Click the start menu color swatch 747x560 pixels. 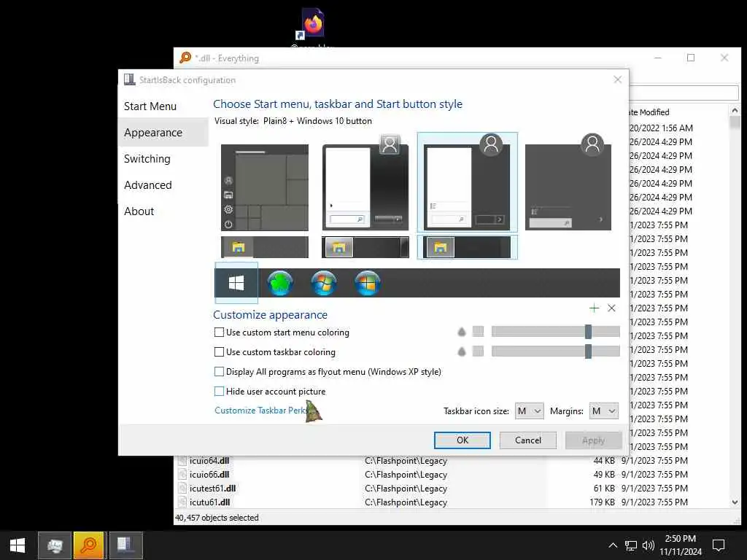[x=478, y=332]
